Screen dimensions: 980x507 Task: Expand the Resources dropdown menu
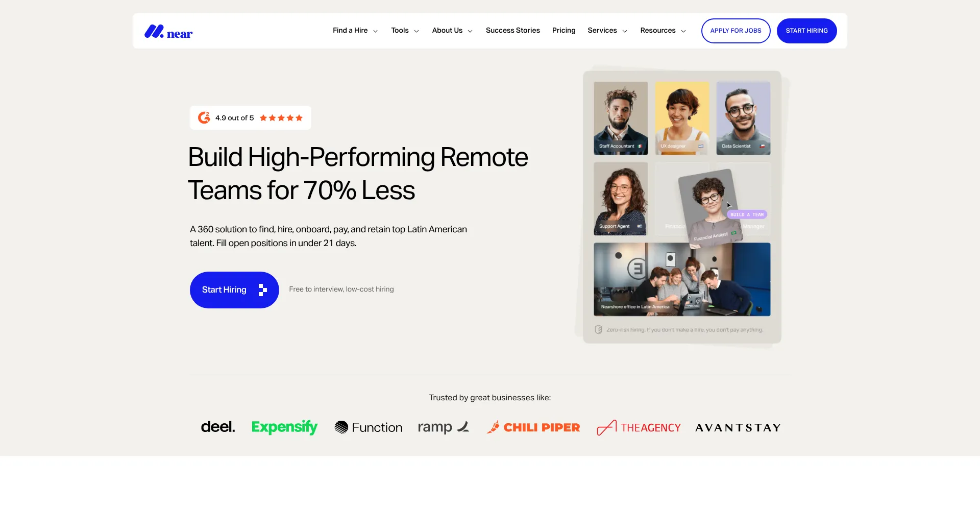663,31
